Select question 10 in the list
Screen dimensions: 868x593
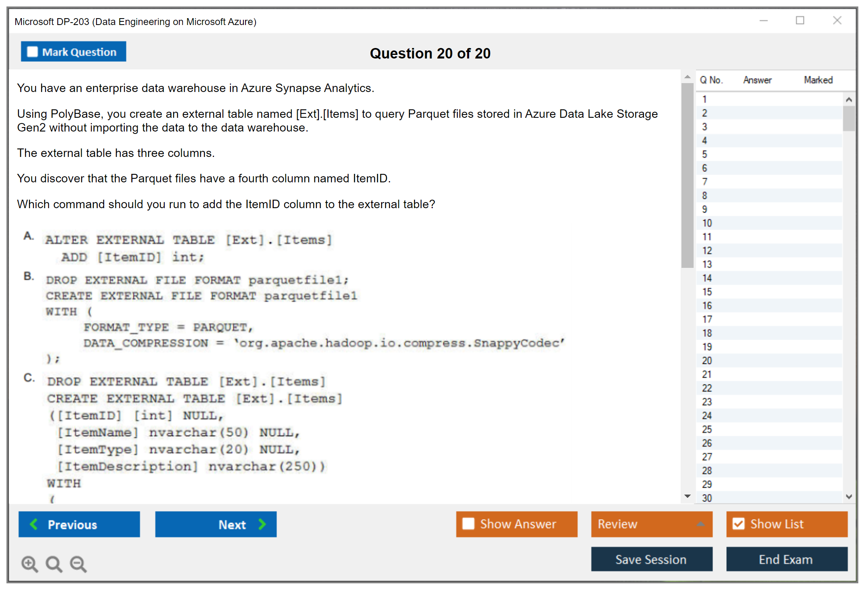pyautogui.click(x=707, y=223)
